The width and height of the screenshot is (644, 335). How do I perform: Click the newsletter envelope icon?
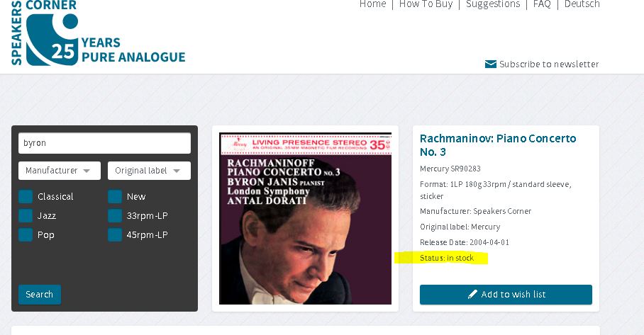[490, 64]
